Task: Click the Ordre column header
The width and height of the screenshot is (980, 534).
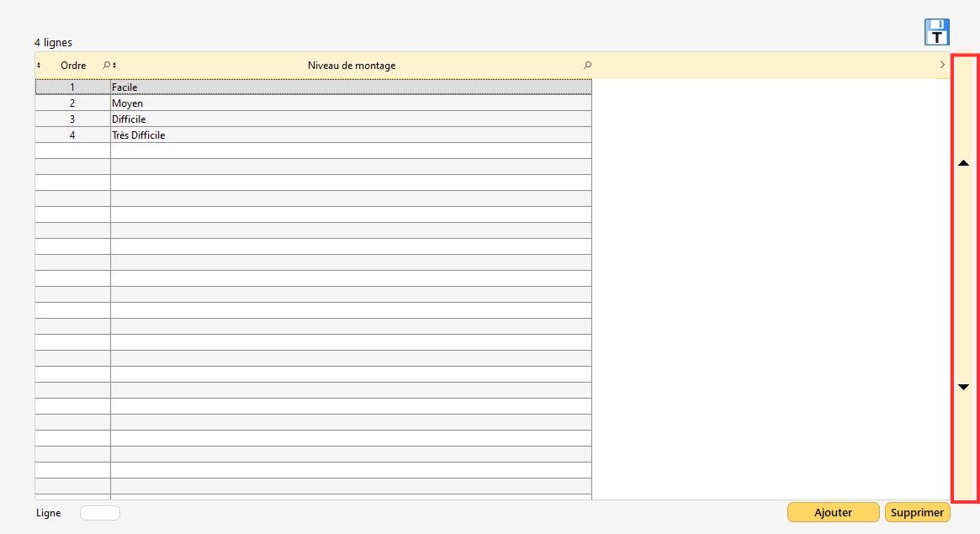Action: click(73, 66)
